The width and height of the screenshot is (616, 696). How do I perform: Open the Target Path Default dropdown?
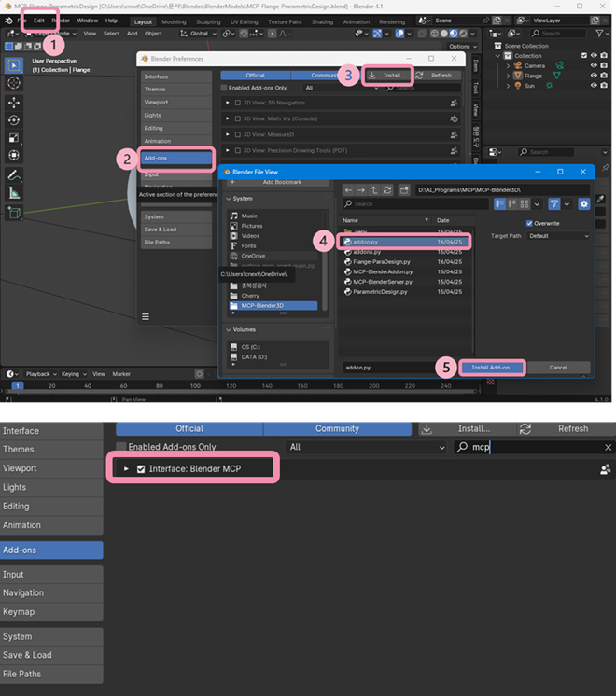point(557,236)
